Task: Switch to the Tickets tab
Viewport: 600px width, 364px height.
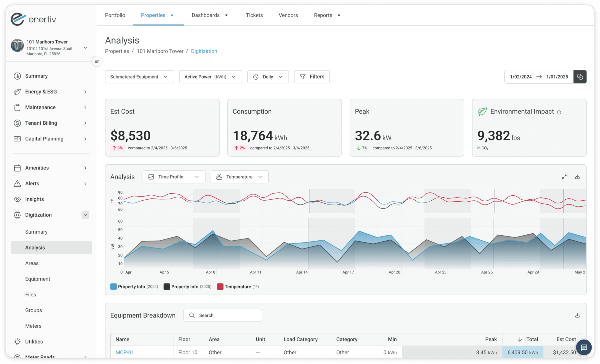Action: click(x=254, y=15)
